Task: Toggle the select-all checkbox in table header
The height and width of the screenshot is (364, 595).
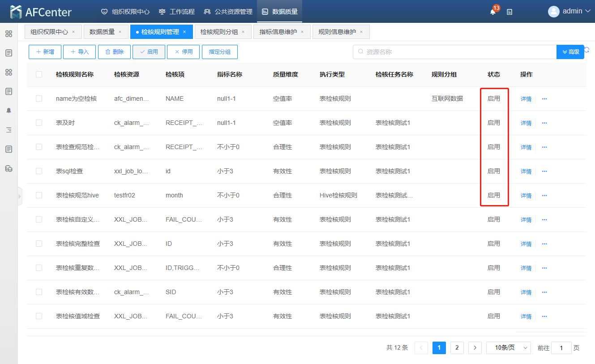Action: (39, 74)
